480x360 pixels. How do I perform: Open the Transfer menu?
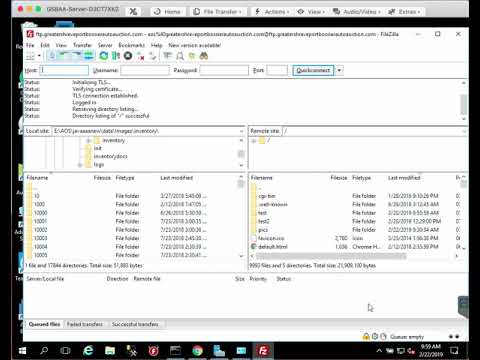pos(82,45)
